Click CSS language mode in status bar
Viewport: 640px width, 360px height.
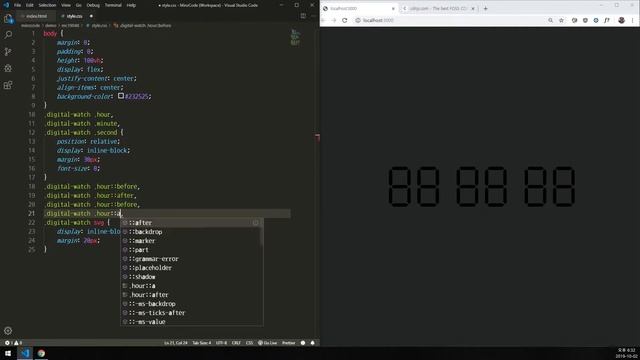(x=249, y=343)
